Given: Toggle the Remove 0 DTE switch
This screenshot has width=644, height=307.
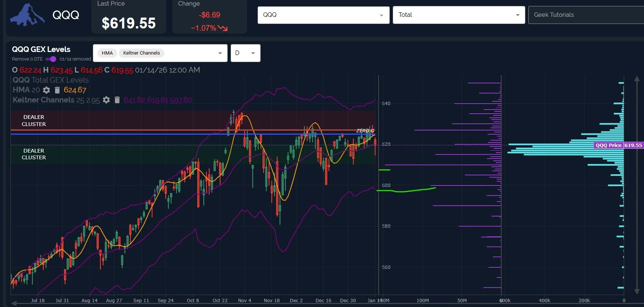Looking at the screenshot, I should pos(51,59).
